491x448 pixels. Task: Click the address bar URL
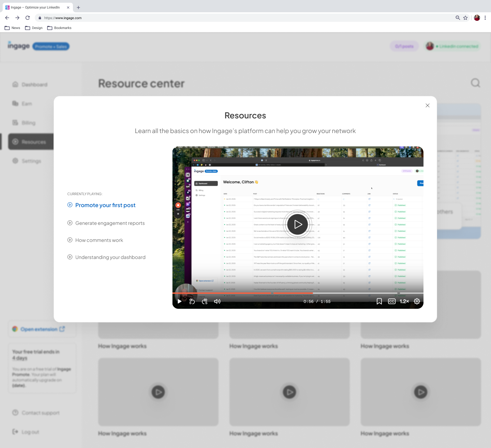coord(63,18)
